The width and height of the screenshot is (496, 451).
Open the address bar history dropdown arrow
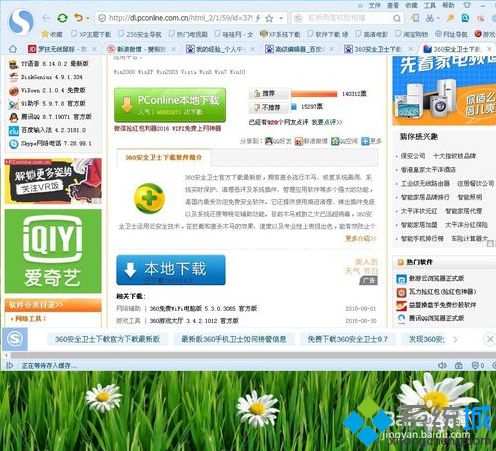coord(281,18)
